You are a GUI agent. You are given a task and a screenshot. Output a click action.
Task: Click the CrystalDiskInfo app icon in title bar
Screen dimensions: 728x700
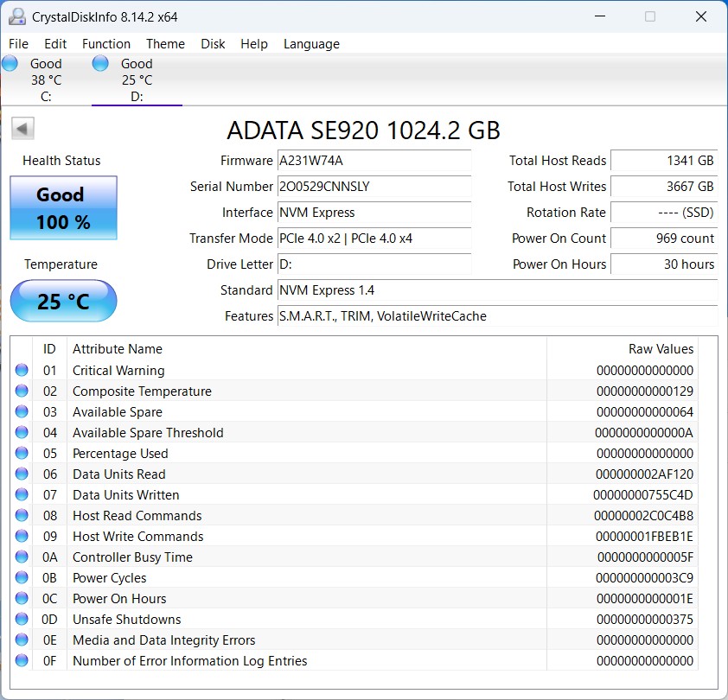(x=17, y=16)
